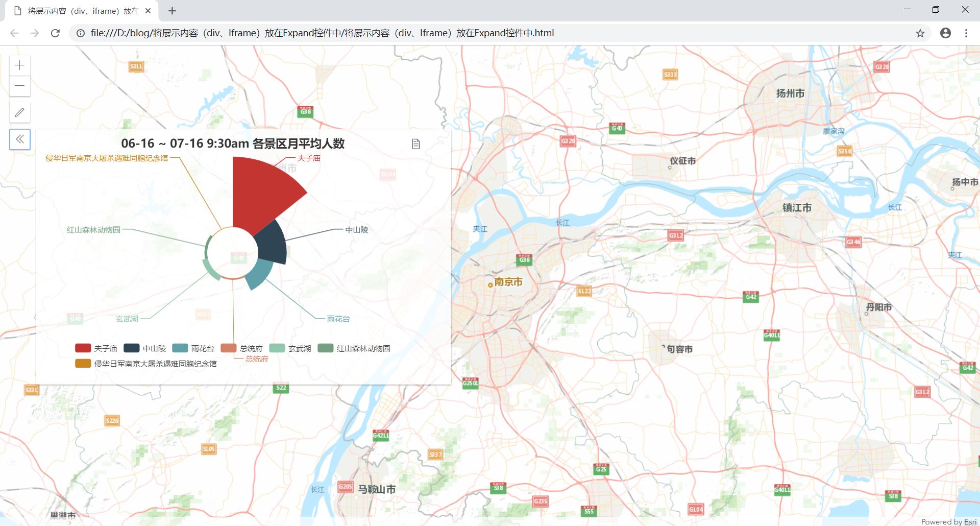Image resolution: width=980 pixels, height=526 pixels.
Task: Open the browser profile menu
Action: pos(945,33)
